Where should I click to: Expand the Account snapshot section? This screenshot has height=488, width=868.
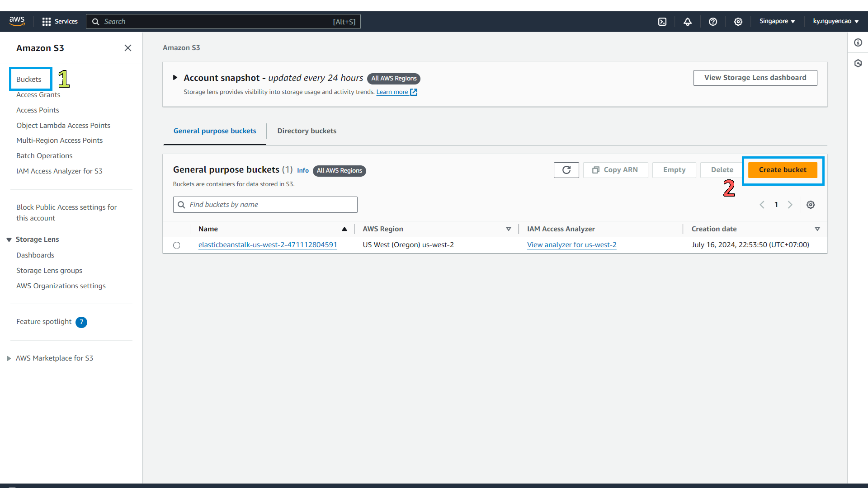click(175, 77)
